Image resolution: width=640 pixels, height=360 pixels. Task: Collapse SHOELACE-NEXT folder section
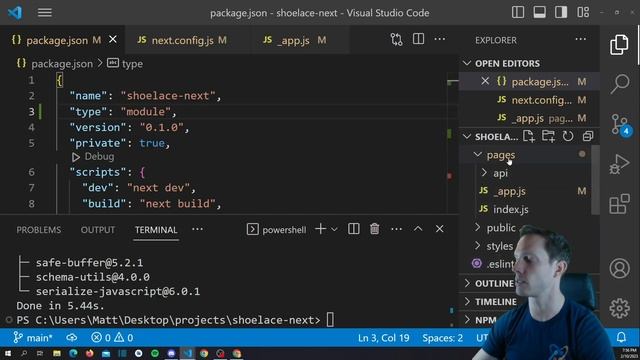491,136
